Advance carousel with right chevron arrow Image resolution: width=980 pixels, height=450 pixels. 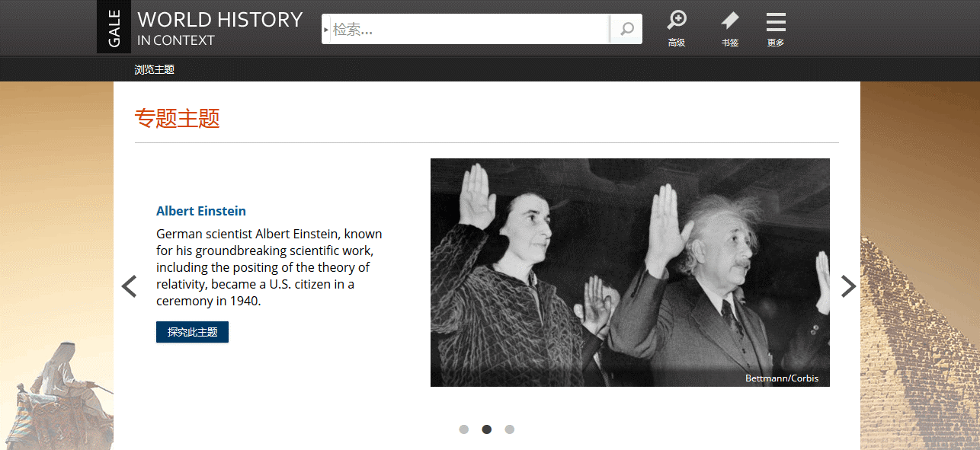tap(848, 286)
